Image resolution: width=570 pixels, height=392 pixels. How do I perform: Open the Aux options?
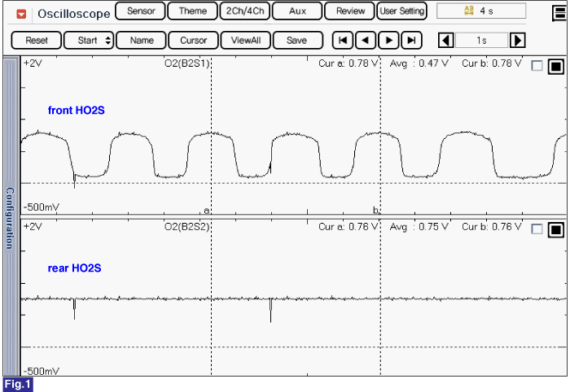297,11
